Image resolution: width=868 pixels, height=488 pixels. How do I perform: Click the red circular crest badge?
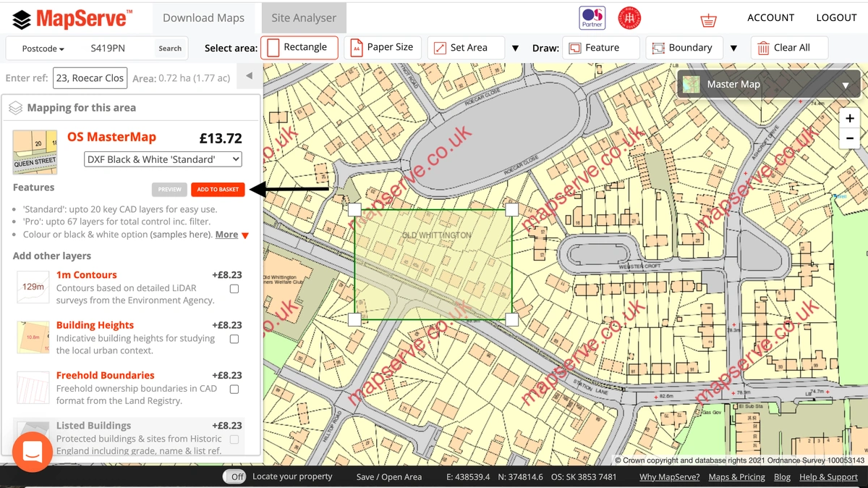click(629, 18)
